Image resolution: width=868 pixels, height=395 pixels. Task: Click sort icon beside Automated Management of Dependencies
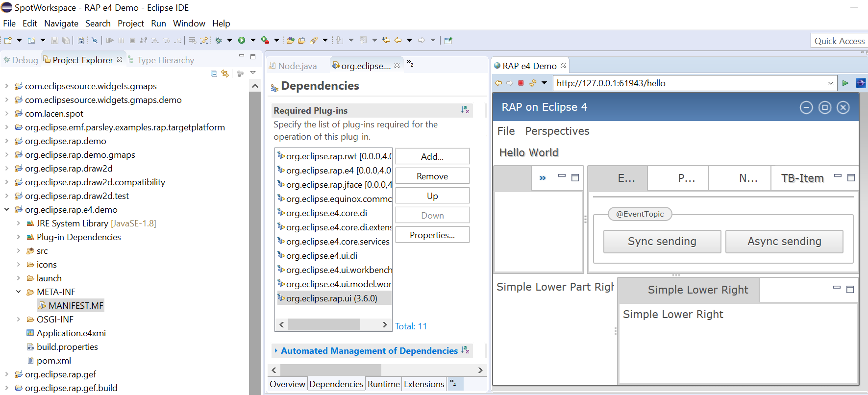465,350
